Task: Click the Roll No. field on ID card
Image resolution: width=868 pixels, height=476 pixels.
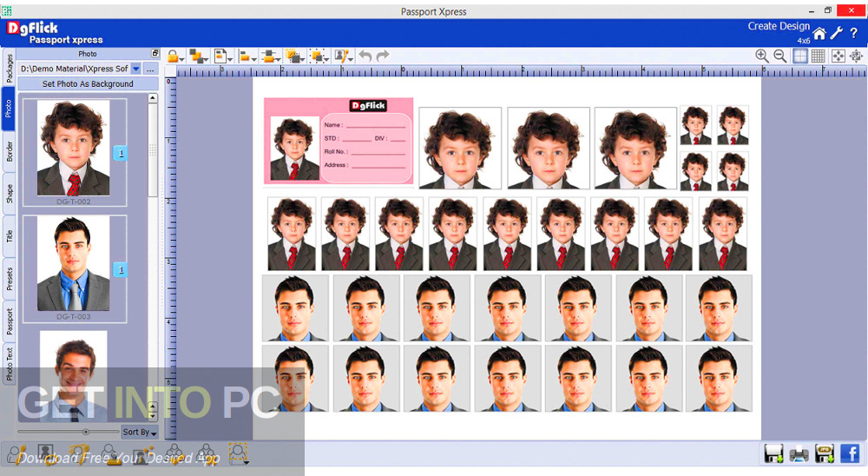Action: 365,152
